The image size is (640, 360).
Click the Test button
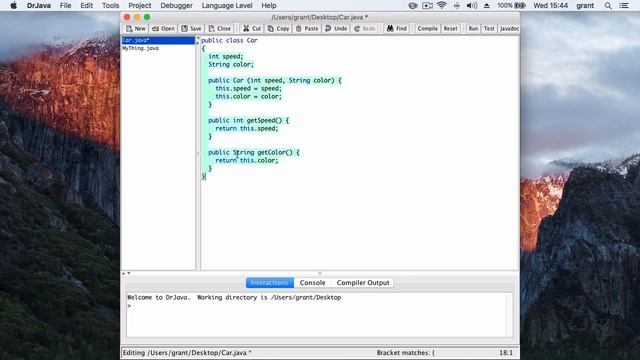tap(489, 29)
